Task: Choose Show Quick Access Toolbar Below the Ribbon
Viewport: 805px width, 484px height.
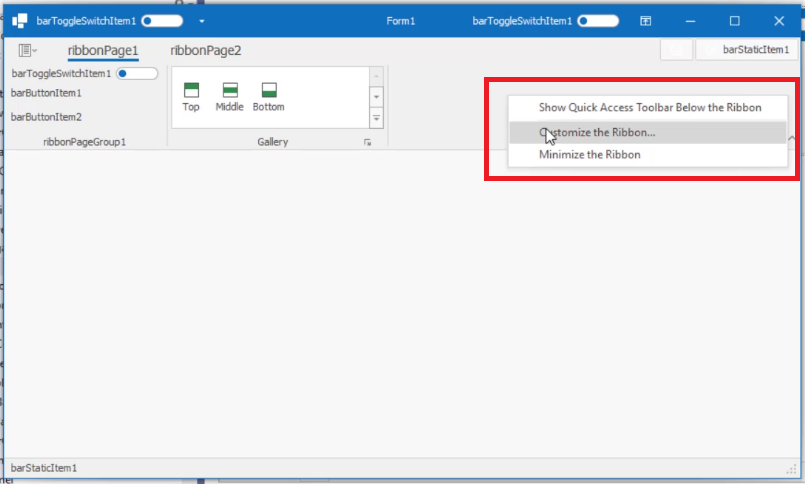Action: [x=648, y=108]
